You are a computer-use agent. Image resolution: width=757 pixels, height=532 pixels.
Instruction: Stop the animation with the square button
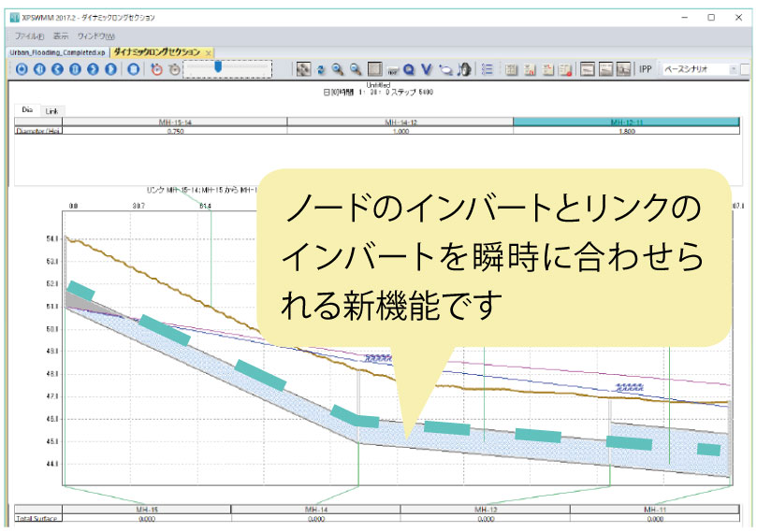tap(134, 69)
